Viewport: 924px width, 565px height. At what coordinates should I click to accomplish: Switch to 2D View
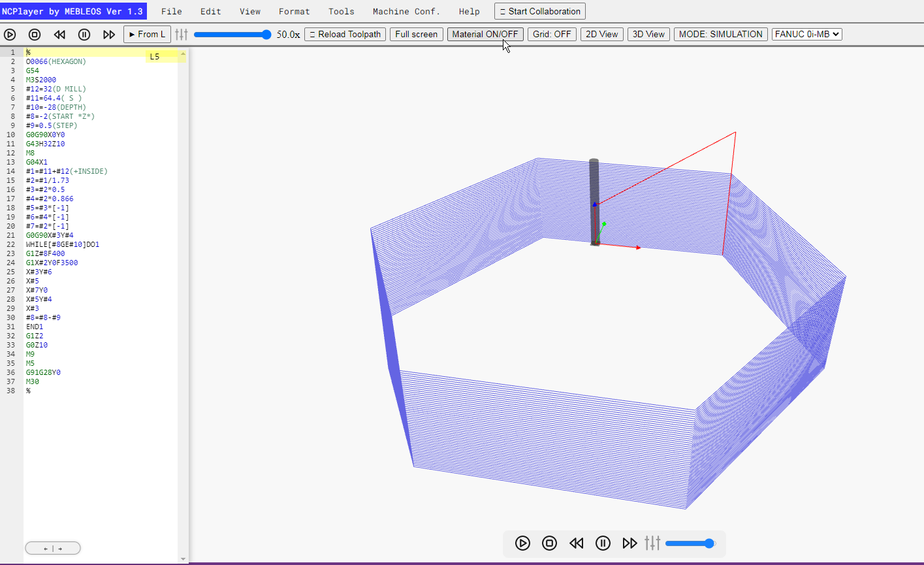point(602,34)
